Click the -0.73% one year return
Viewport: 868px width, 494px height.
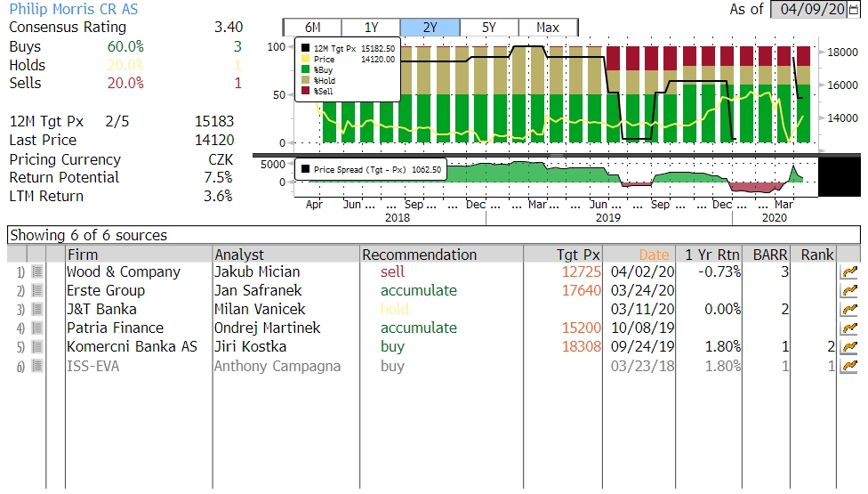pos(719,271)
